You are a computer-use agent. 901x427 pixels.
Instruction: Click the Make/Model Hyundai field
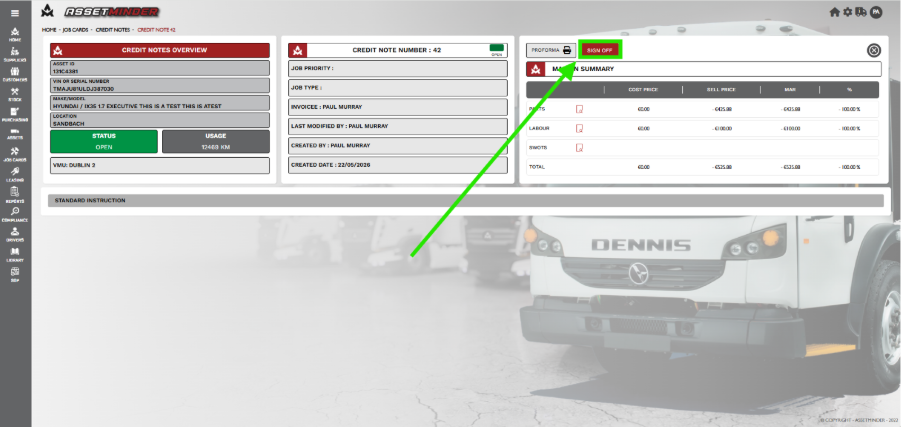click(160, 103)
